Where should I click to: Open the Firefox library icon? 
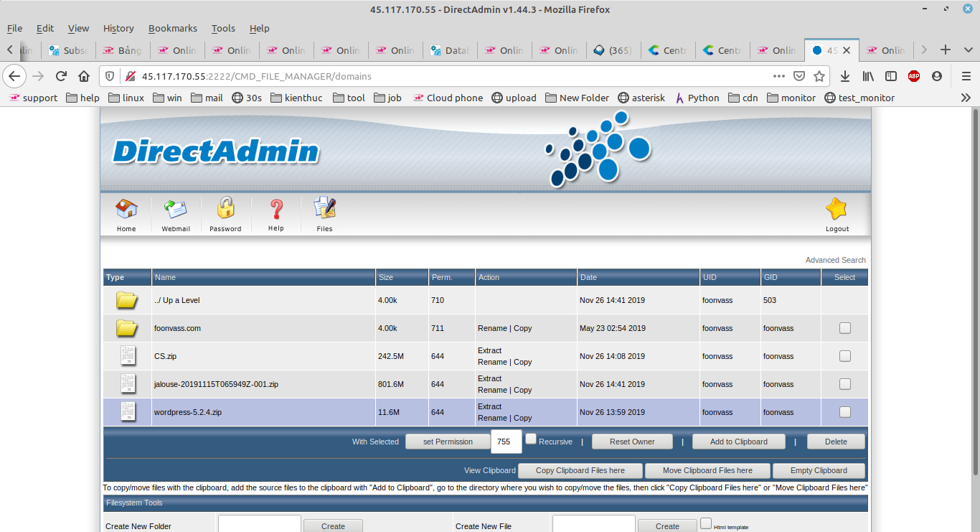click(868, 76)
